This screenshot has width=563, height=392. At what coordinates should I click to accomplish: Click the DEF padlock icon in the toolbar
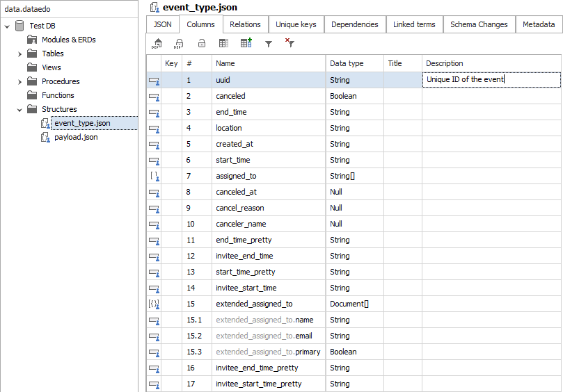(179, 43)
